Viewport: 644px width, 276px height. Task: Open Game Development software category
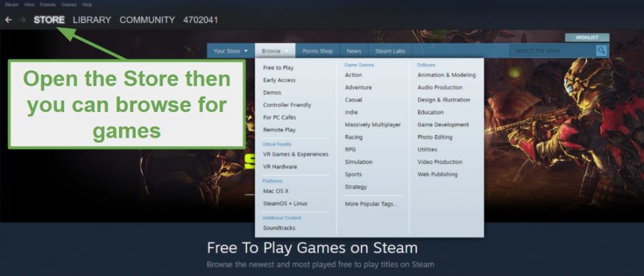(443, 124)
